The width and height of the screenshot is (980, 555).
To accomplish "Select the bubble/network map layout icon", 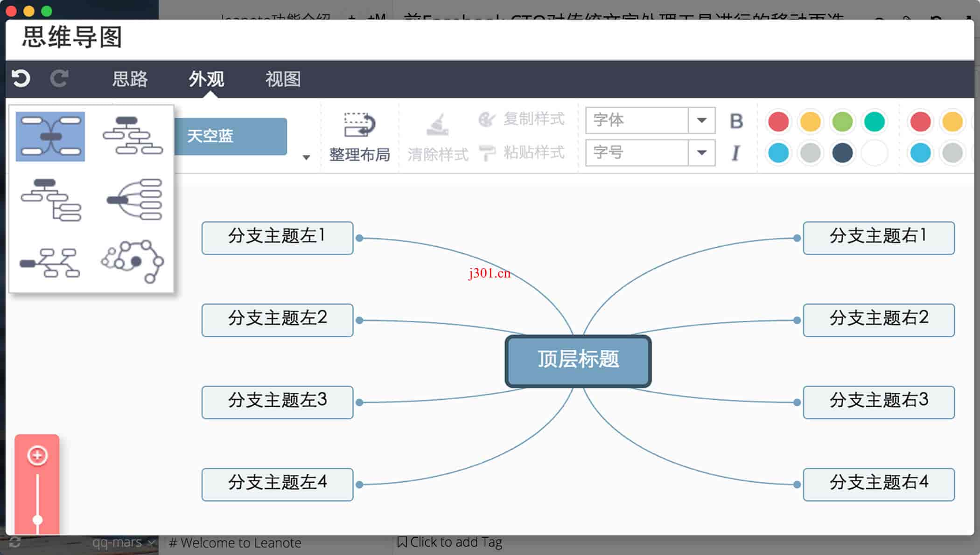I will 132,263.
